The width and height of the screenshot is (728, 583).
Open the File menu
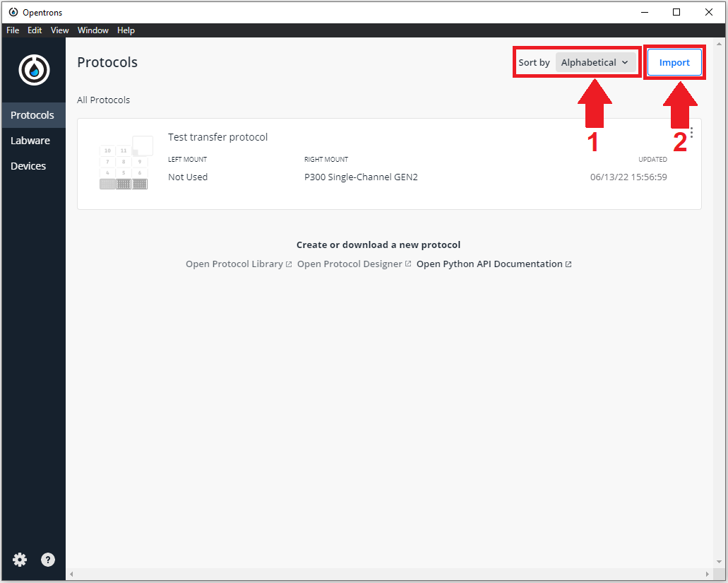coord(13,30)
